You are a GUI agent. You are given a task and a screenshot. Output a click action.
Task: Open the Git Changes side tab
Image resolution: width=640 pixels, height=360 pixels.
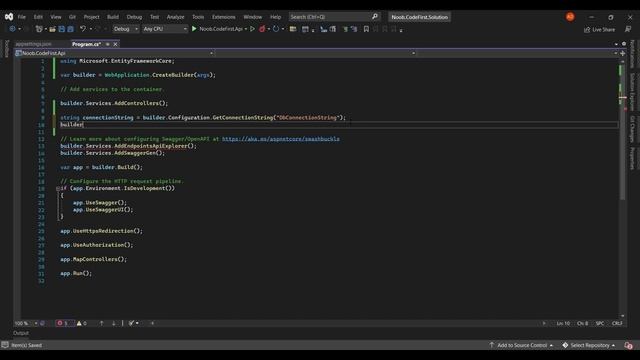(632, 129)
